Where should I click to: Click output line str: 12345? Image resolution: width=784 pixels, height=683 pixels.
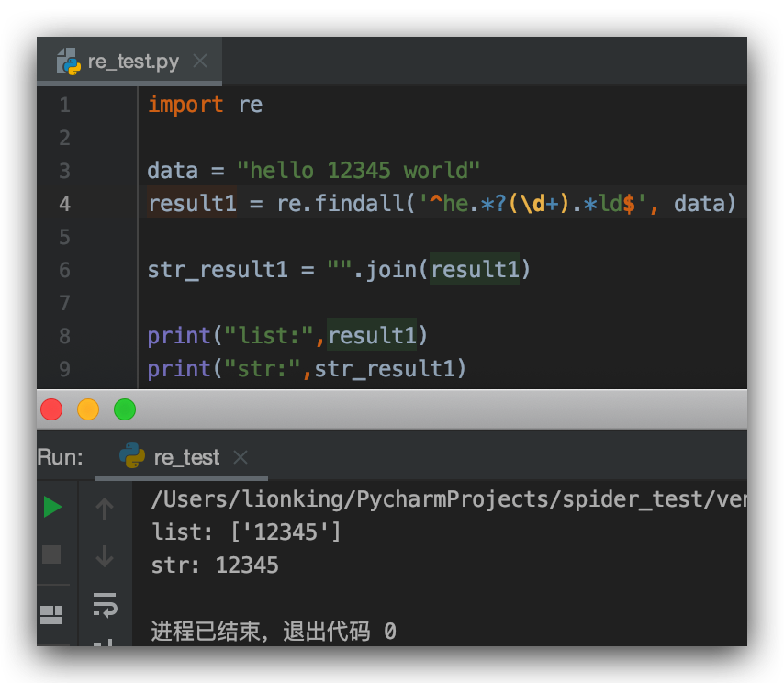click(x=215, y=565)
